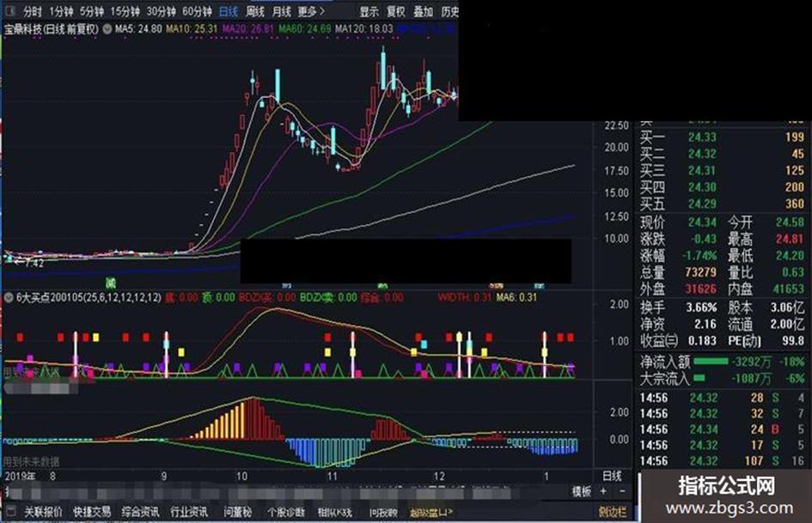Switch chart to 5分钟 period
The height and width of the screenshot is (523, 812).
tap(92, 11)
